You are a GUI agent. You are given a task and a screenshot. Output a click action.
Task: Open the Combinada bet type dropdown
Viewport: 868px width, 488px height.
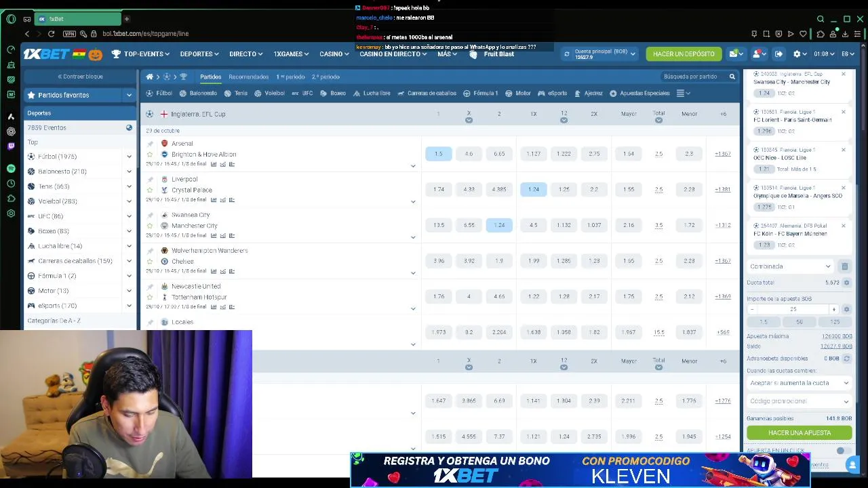(x=790, y=266)
